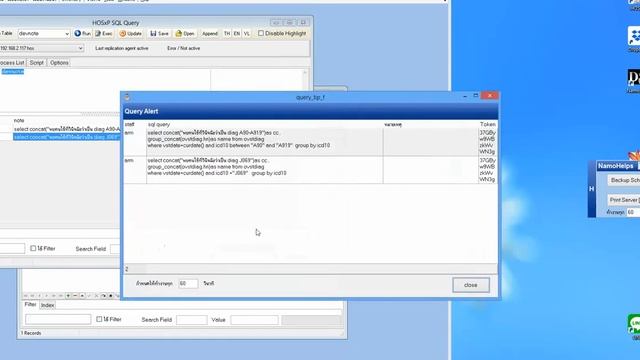The image size is (640, 360).
Task: Select the A90 to A919 diag query cell in Query Alert
Action: [x=264, y=142]
